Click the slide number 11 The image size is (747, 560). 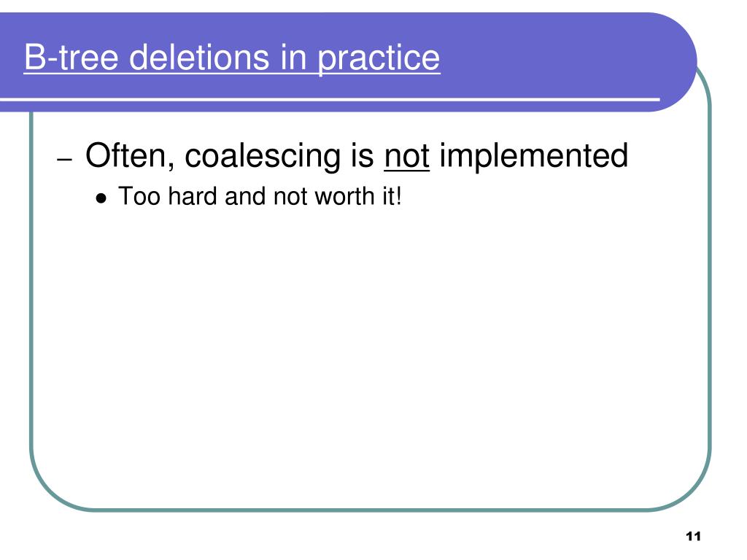(x=693, y=536)
